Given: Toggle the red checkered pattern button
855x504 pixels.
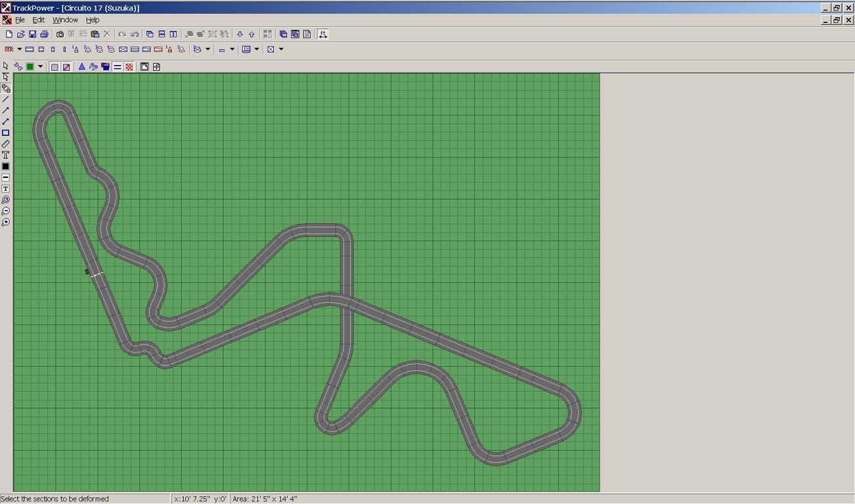Looking at the screenshot, I should pyautogui.click(x=129, y=66).
